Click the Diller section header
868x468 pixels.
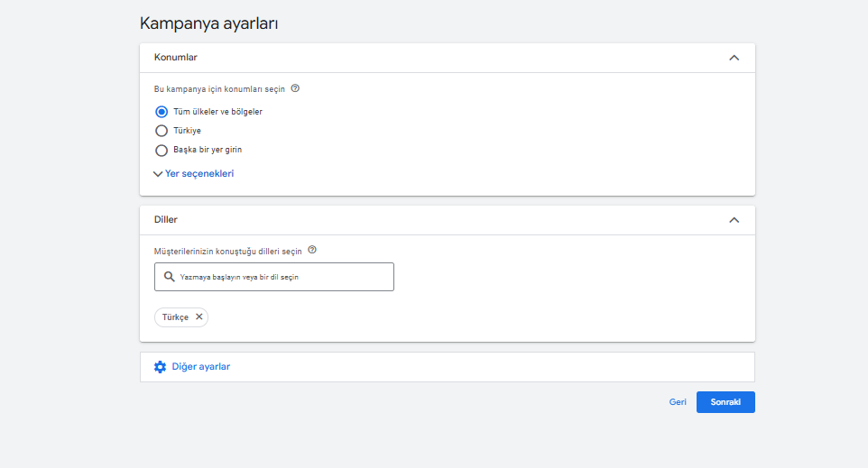(x=448, y=220)
